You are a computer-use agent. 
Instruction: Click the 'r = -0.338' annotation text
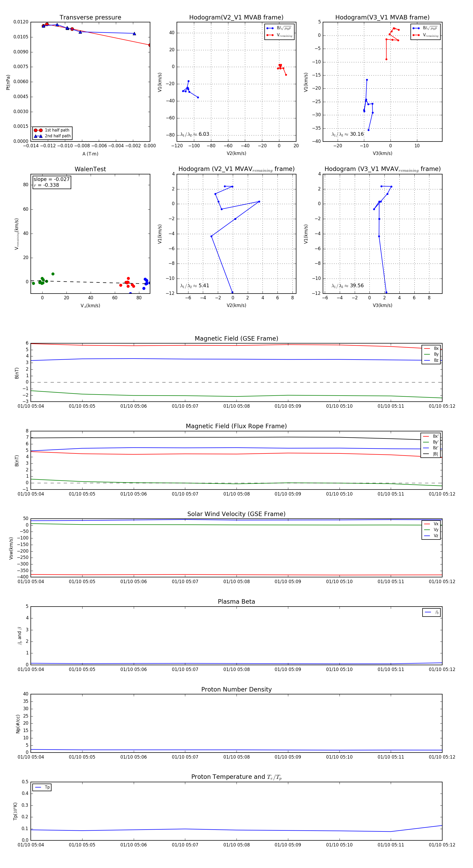click(x=47, y=185)
